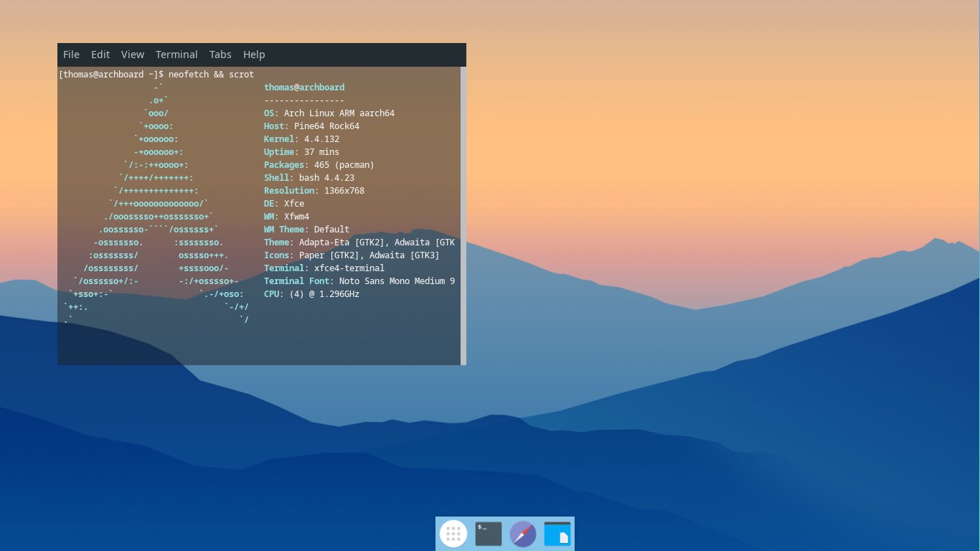
Task: Click the CPU: (4) @ 1.296GHz line
Action: [x=311, y=294]
